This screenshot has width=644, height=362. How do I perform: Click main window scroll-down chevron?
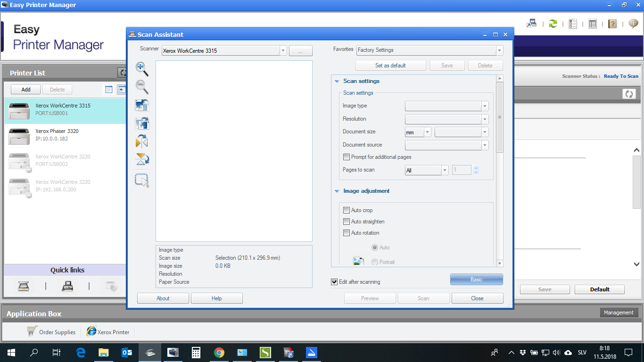pos(636,264)
